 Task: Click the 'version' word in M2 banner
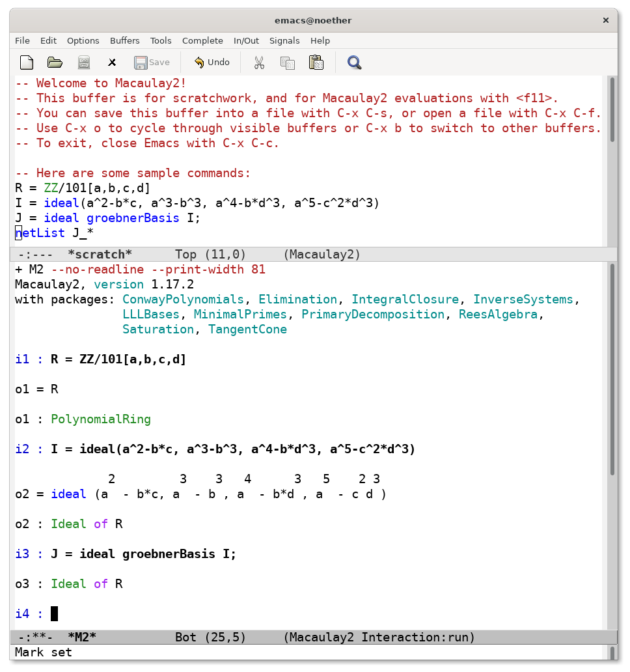[x=118, y=285]
